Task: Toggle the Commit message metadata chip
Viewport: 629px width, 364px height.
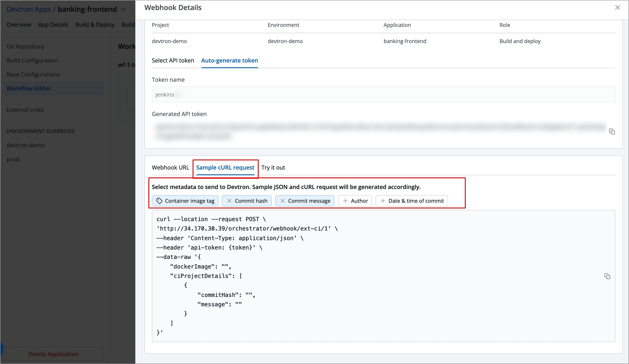Action: (309, 201)
